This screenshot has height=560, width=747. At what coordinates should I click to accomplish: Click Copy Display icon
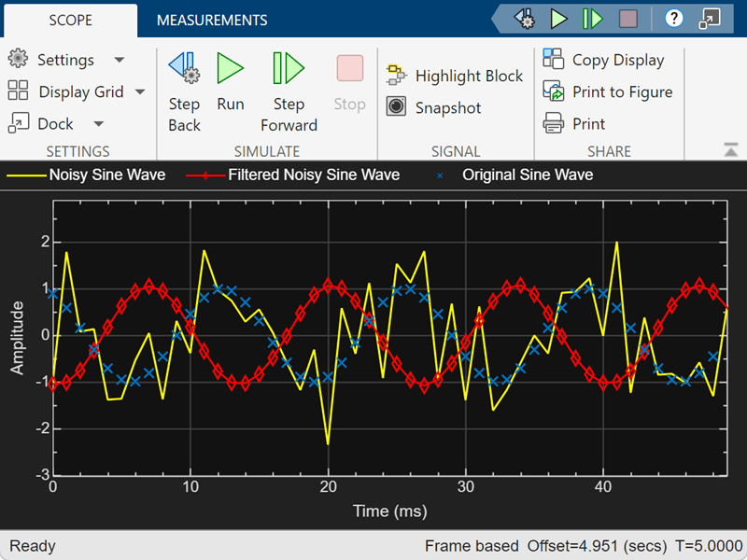tap(553, 59)
